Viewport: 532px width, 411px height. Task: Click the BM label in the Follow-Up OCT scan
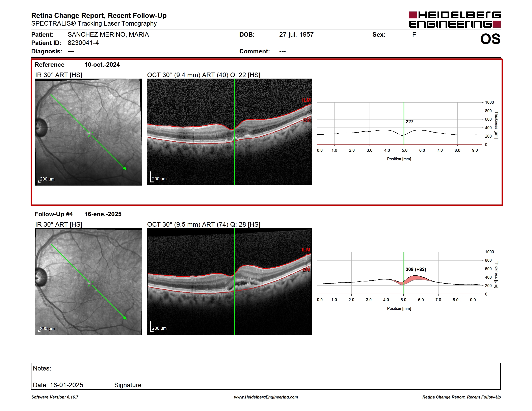pyautogui.click(x=307, y=270)
